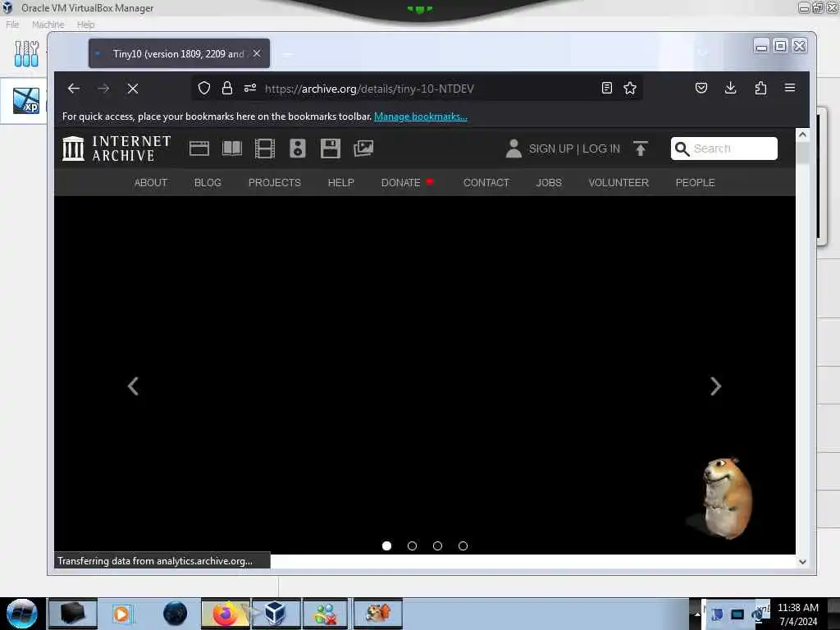Open the Pocket save icon

tap(701, 88)
